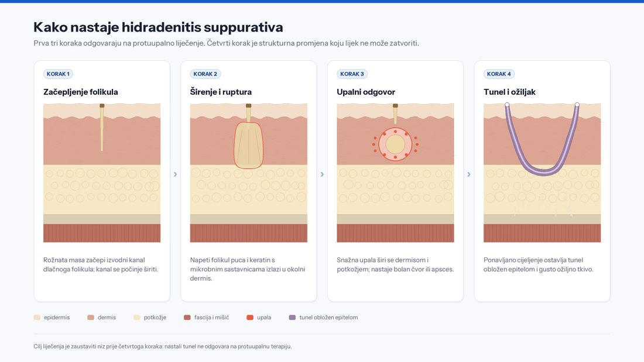
Task: Click the purple tunel obložen epitelom swatch
Action: tap(292, 318)
